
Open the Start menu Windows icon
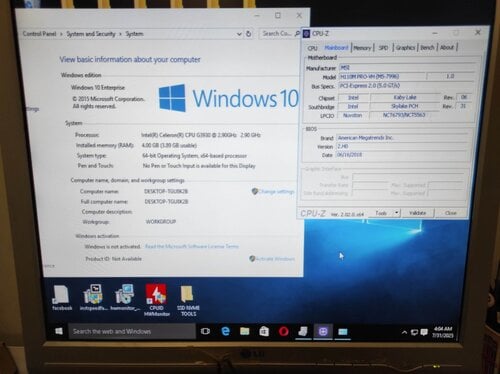59,331
